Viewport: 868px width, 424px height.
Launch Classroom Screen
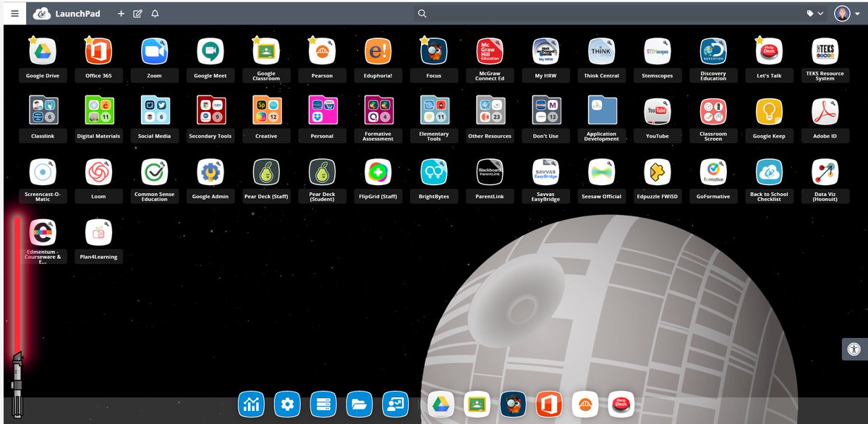[x=713, y=111]
